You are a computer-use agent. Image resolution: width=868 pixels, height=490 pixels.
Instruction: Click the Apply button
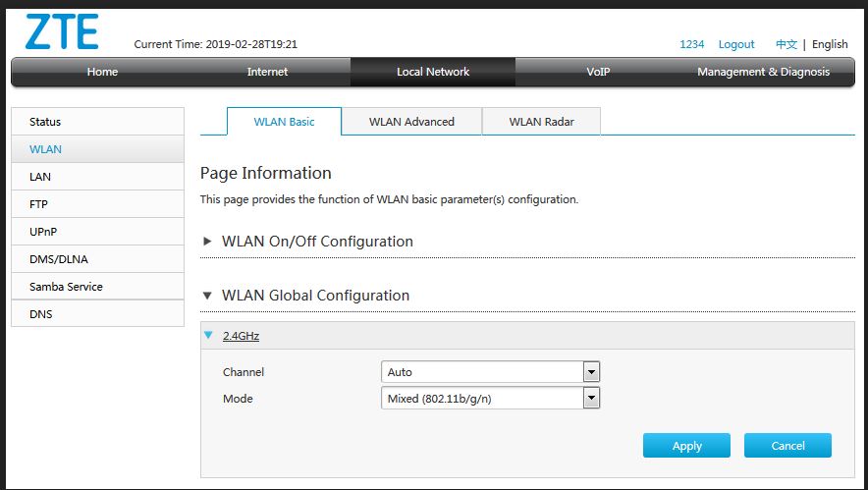[686, 446]
